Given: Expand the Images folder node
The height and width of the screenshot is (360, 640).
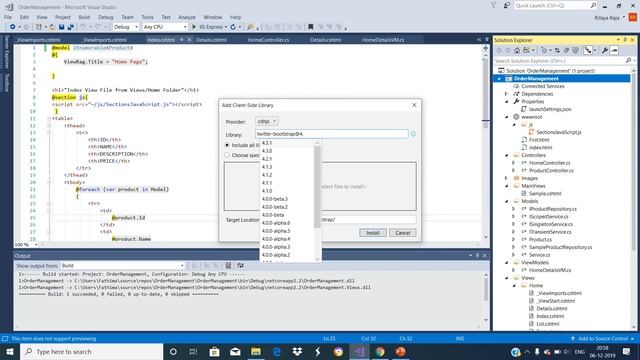Looking at the screenshot, I should pyautogui.click(x=506, y=178).
